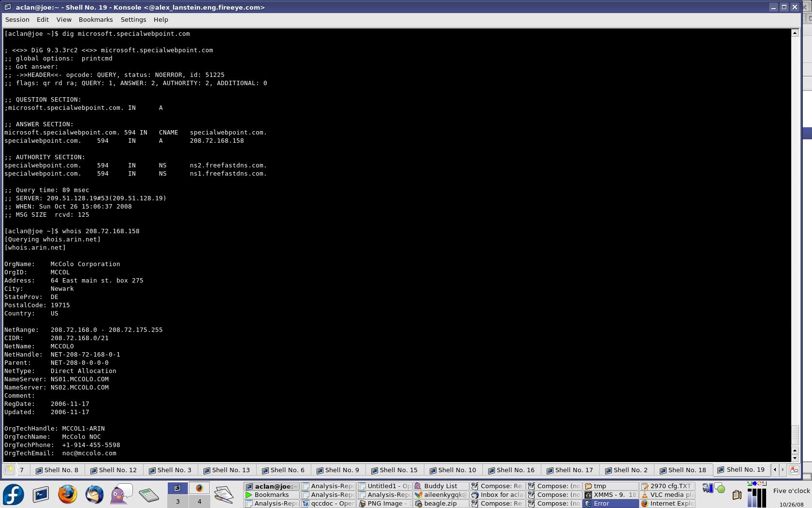Open the Bookmarks taskbar entry
This screenshot has height=508, width=812.
click(x=271, y=495)
